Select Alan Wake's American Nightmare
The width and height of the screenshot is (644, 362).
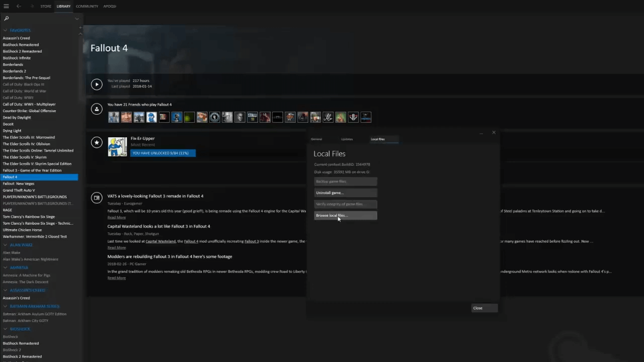(x=30, y=259)
